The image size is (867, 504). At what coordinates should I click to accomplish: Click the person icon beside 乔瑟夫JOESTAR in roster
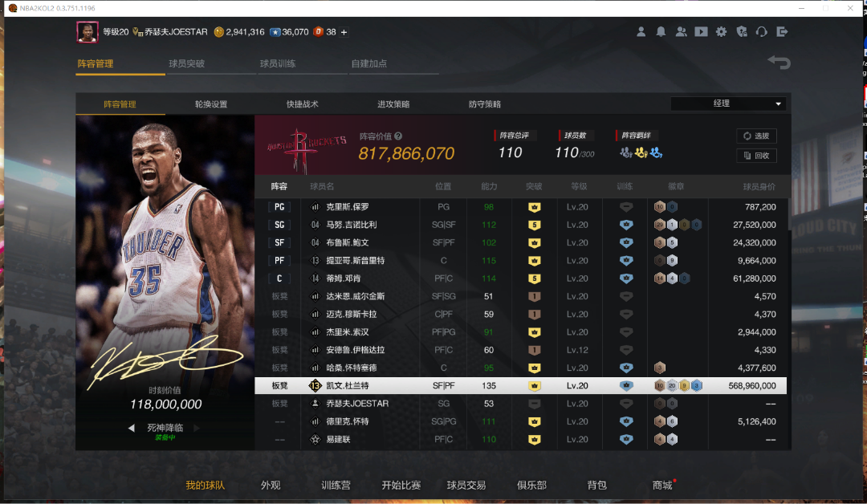[315, 404]
